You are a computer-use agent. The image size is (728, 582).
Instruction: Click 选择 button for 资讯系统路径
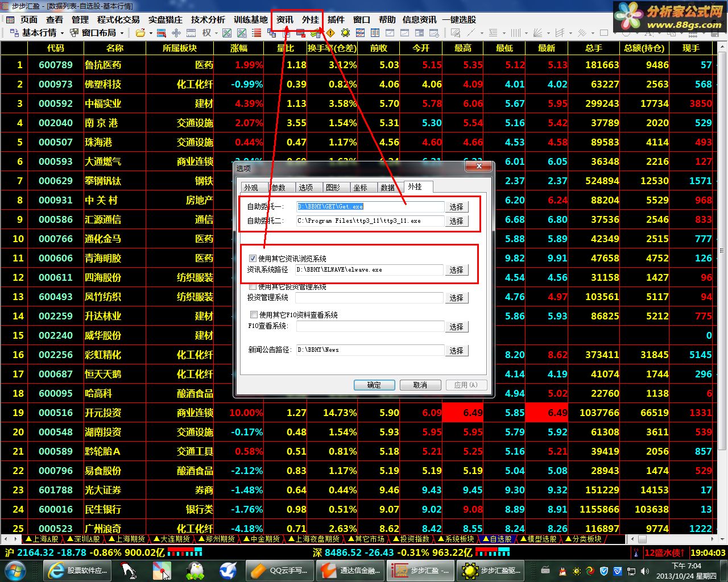tap(456, 270)
